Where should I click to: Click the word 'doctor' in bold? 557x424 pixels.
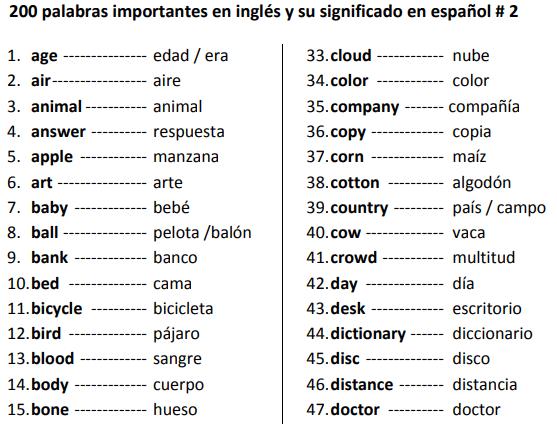355,410
